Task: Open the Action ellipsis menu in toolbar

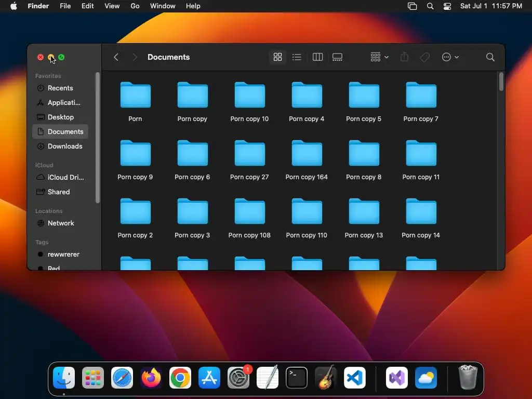Action: (x=450, y=57)
